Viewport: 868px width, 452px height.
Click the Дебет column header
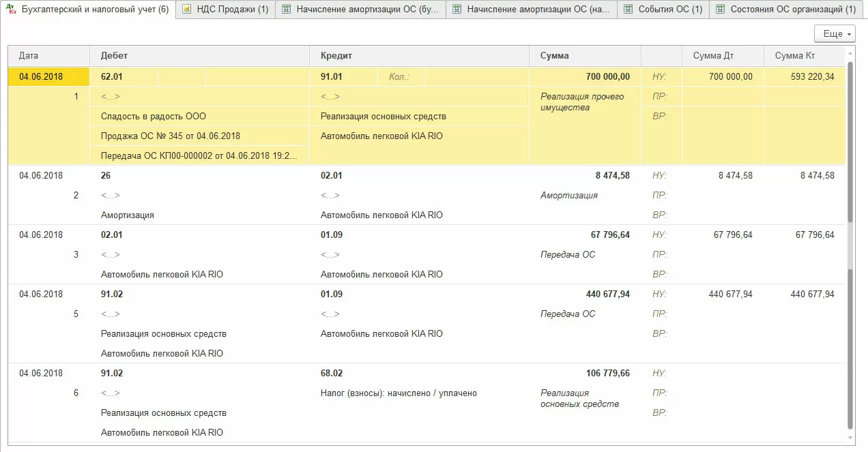tap(199, 56)
